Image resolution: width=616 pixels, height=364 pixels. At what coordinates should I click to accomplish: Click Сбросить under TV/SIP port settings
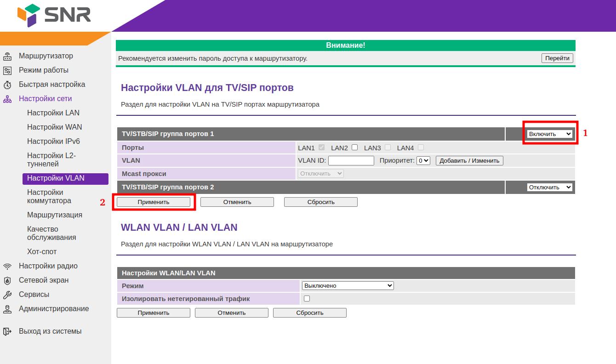pos(321,202)
